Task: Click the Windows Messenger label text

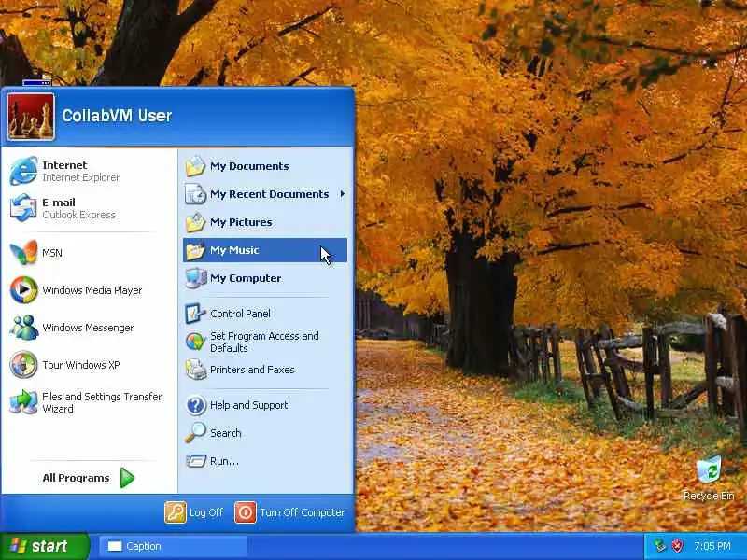Action: [88, 328]
